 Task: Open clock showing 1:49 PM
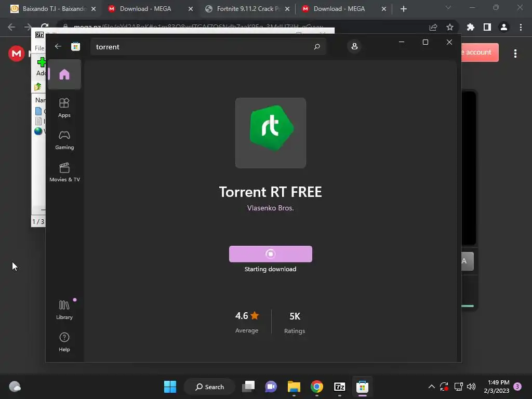point(497,387)
